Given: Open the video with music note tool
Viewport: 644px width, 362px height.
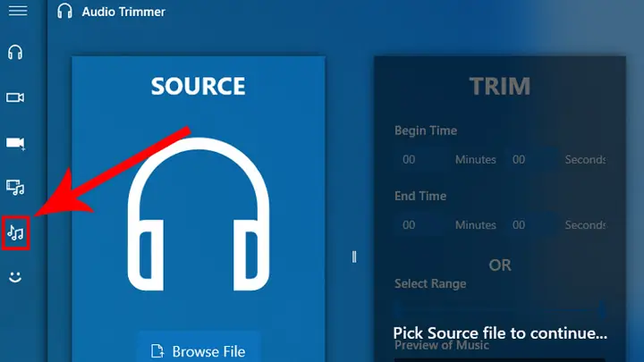Looking at the screenshot, I should (x=15, y=188).
